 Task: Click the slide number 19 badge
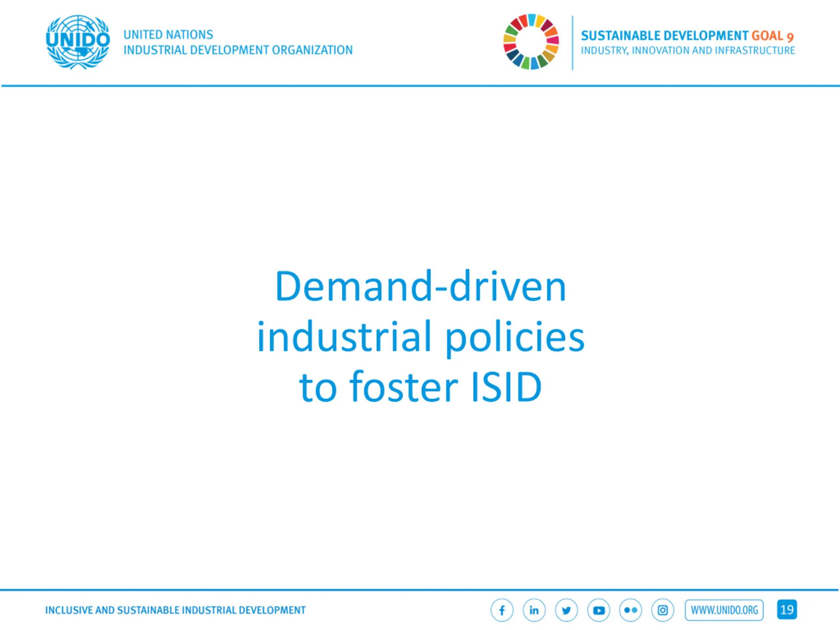tap(787, 610)
